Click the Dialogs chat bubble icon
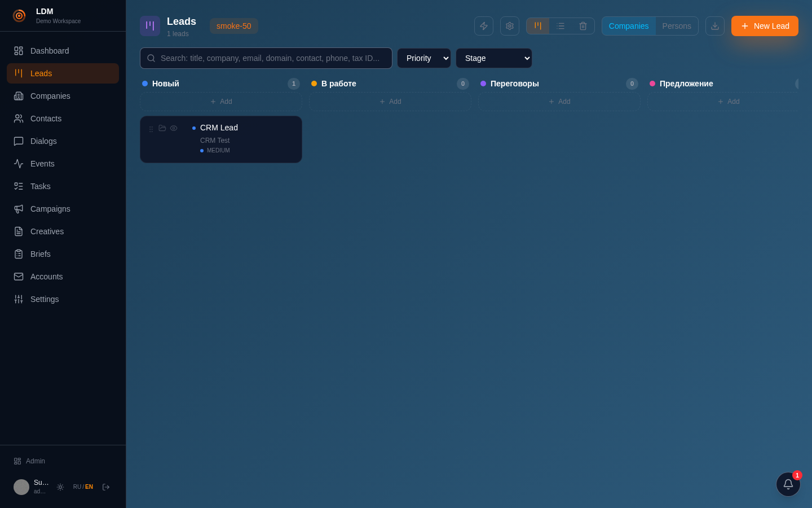 (19, 141)
